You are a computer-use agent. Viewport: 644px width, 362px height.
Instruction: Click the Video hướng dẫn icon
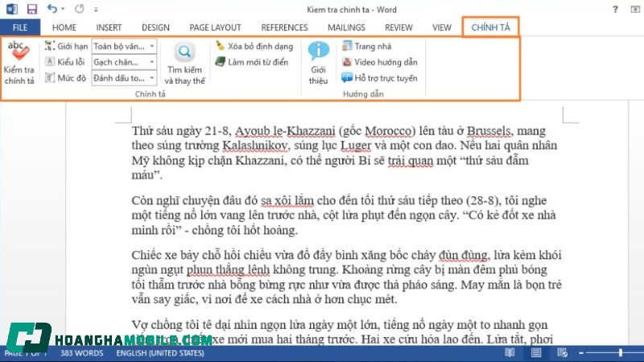[347, 62]
